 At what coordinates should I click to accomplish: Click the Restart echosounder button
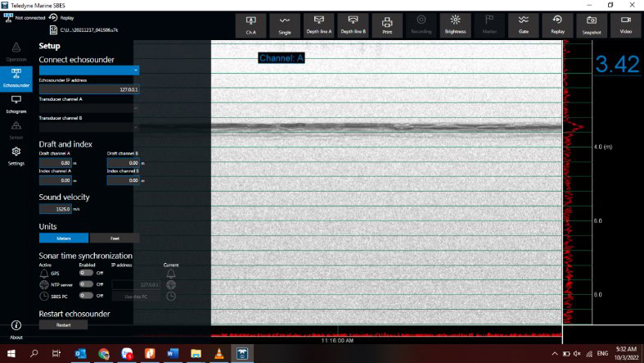[63, 324]
